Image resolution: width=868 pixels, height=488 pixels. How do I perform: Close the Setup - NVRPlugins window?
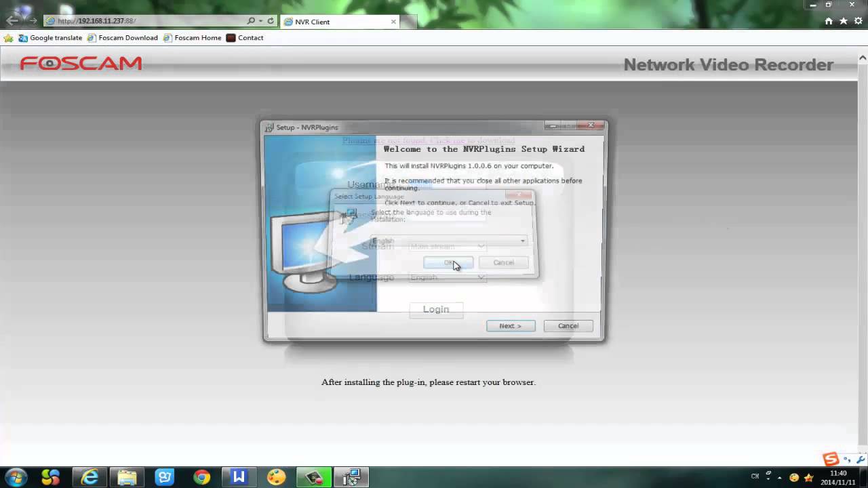click(x=591, y=125)
